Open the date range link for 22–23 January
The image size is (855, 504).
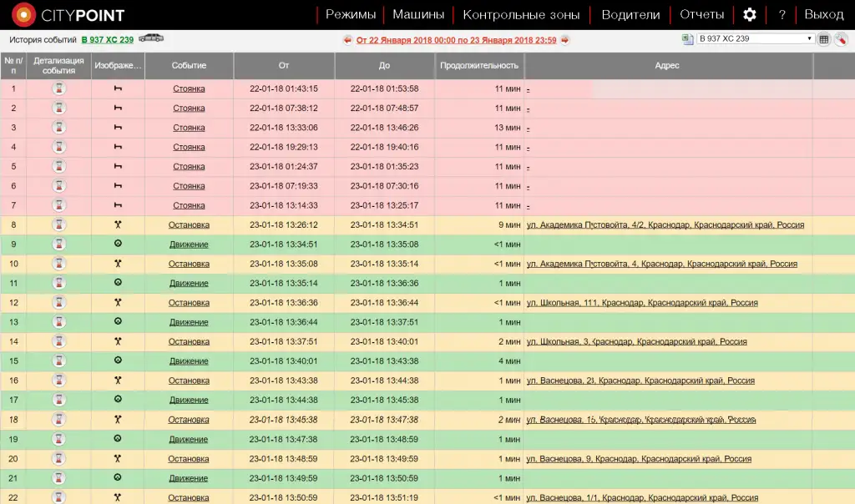click(456, 39)
